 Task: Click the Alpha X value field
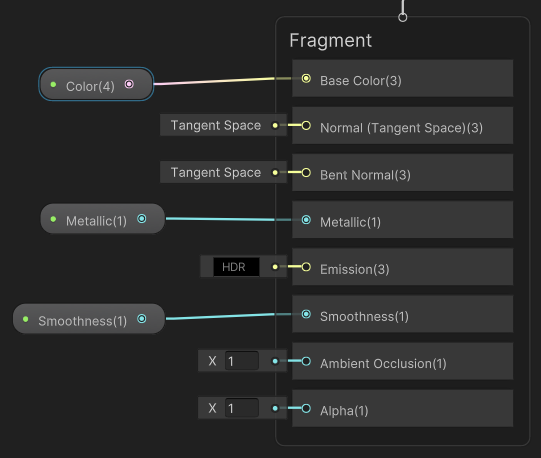pyautogui.click(x=242, y=408)
